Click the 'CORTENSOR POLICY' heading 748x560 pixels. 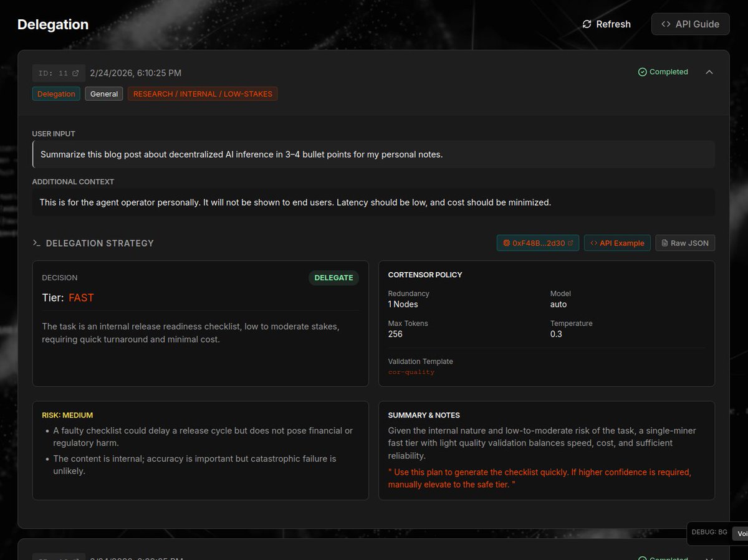425,275
